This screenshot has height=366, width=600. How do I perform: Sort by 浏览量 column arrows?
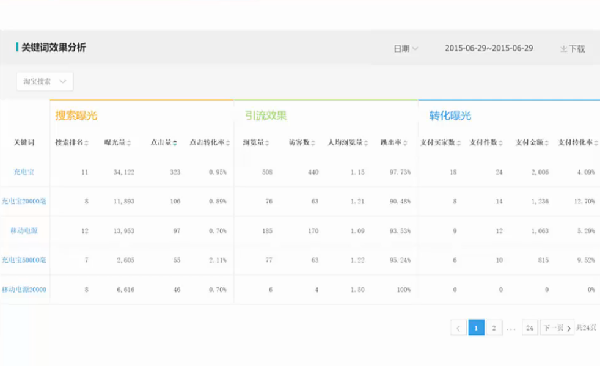point(267,143)
